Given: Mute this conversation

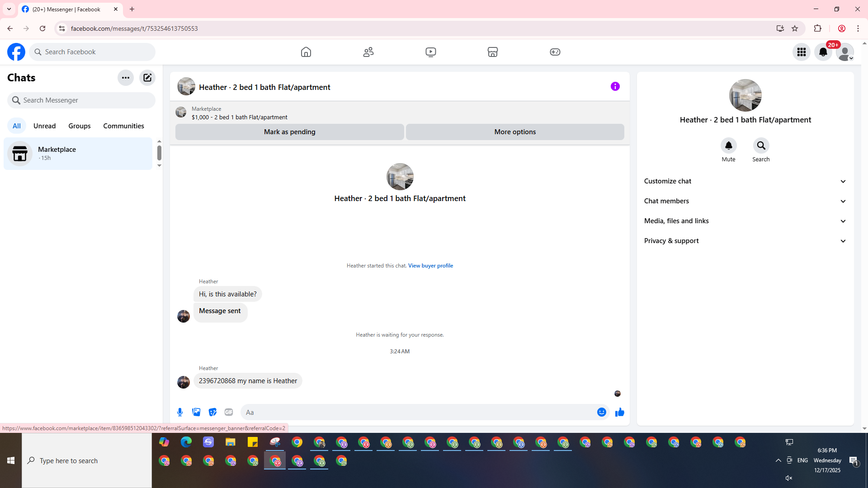Looking at the screenshot, I should tap(728, 146).
